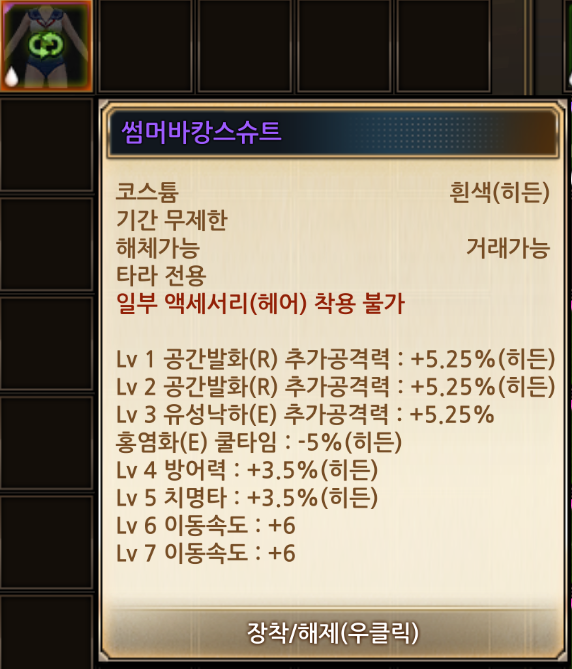Click the 홍염화(E) 쿨타임 -5% line
The image size is (572, 669).
[258, 442]
